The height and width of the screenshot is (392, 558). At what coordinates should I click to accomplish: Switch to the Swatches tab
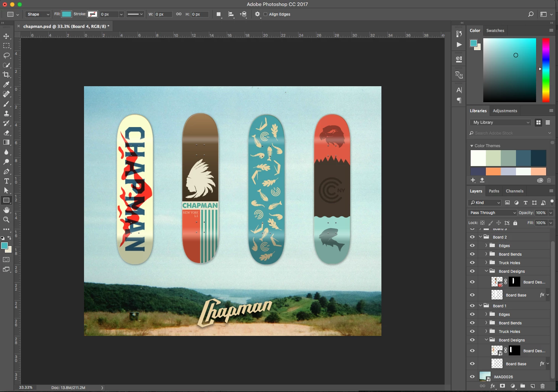tap(495, 30)
